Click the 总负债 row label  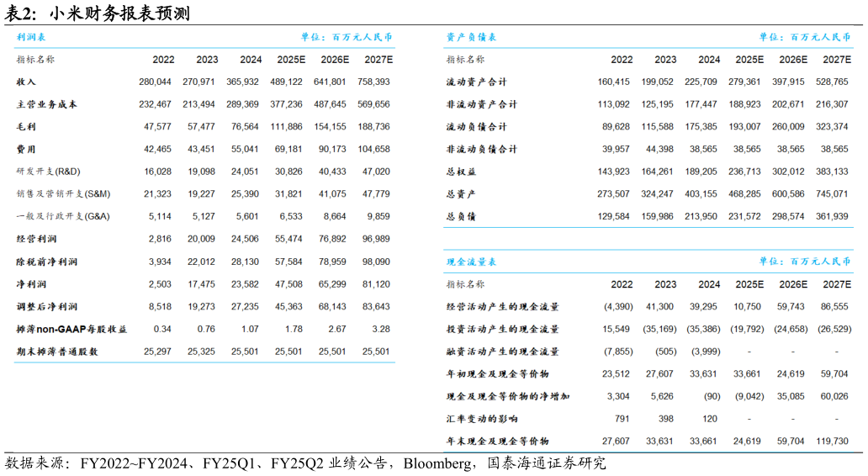pyautogui.click(x=461, y=216)
